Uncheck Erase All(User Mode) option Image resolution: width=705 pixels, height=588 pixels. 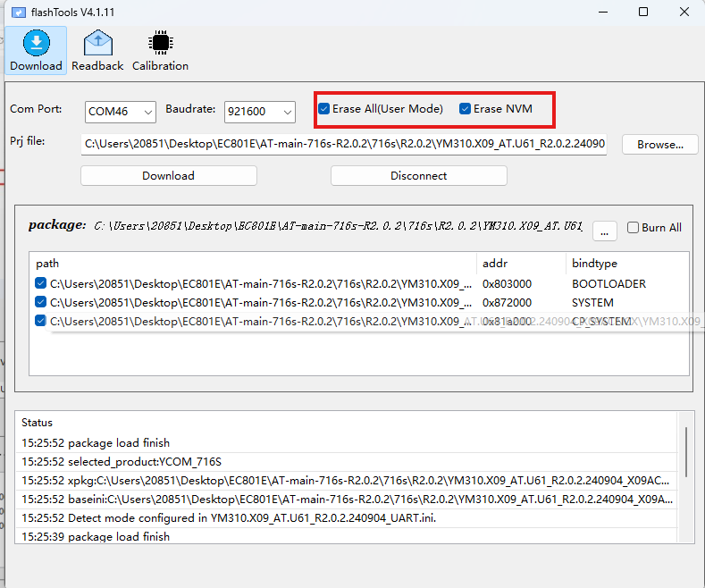tap(324, 109)
